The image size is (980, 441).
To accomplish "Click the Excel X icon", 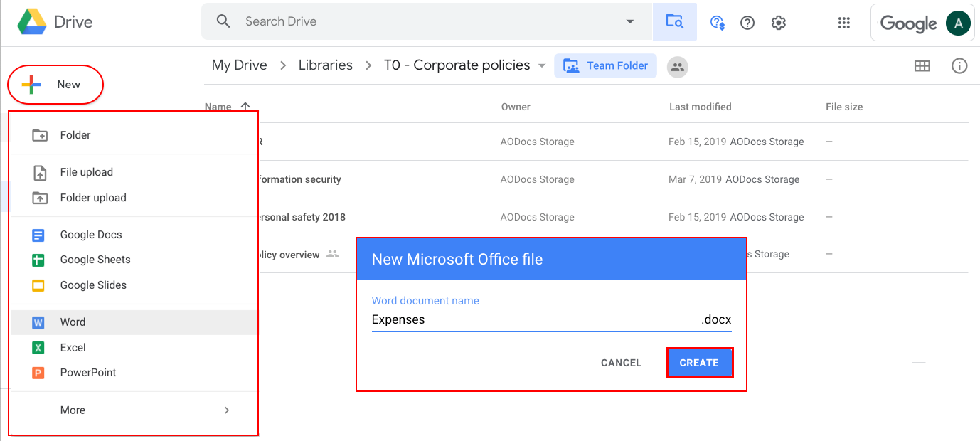I will pos(38,348).
